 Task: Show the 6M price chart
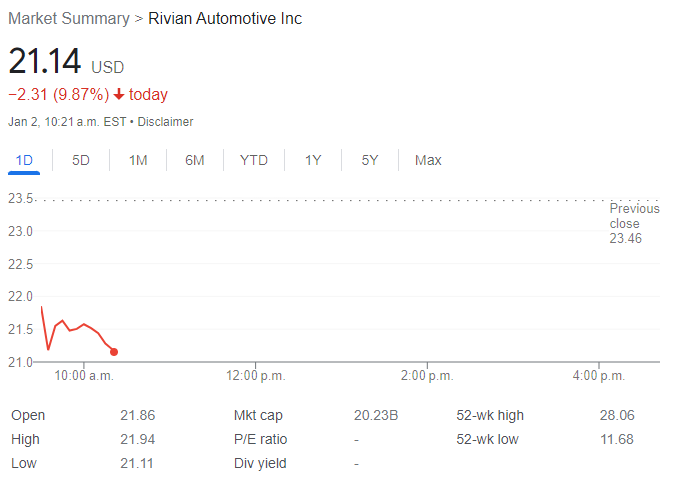[195, 160]
